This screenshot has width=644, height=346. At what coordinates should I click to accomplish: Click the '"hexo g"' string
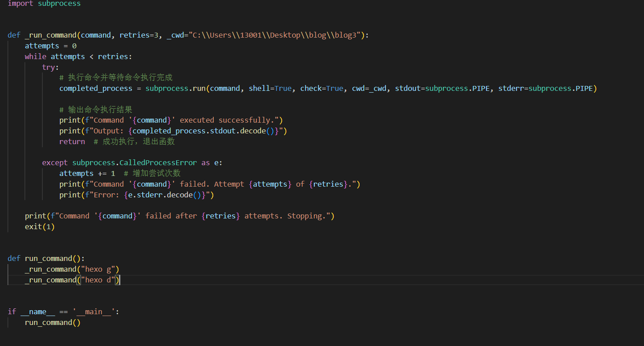click(x=98, y=269)
